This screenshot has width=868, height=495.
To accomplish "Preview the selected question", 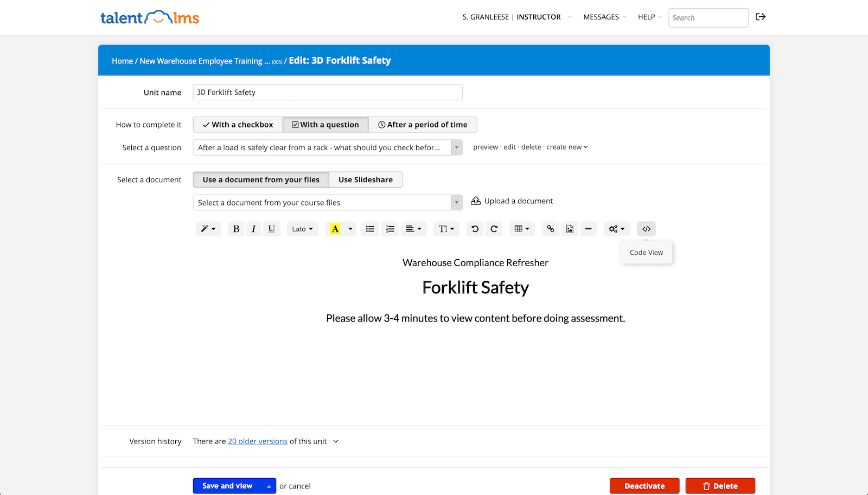I will coord(486,147).
